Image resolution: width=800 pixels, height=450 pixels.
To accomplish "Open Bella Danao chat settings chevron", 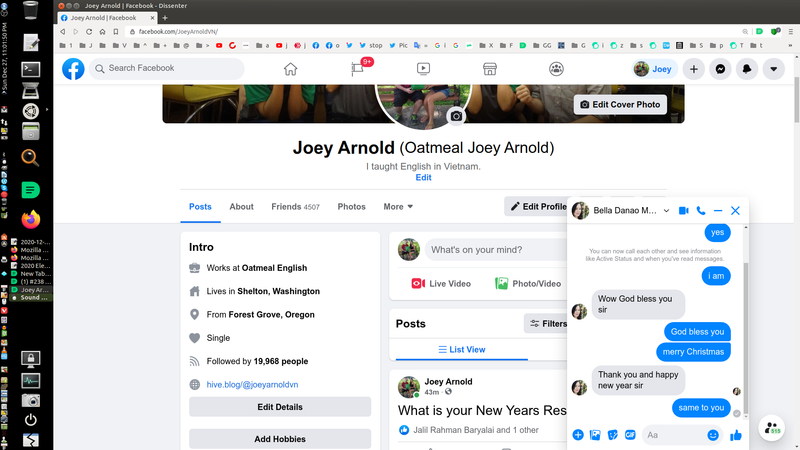I will tap(667, 211).
